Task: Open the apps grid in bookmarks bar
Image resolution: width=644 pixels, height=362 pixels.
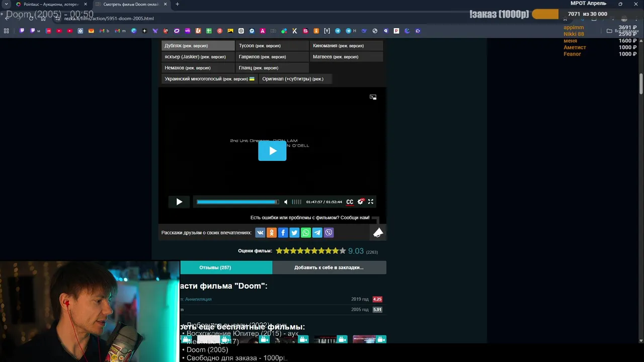Action: [x=6, y=31]
